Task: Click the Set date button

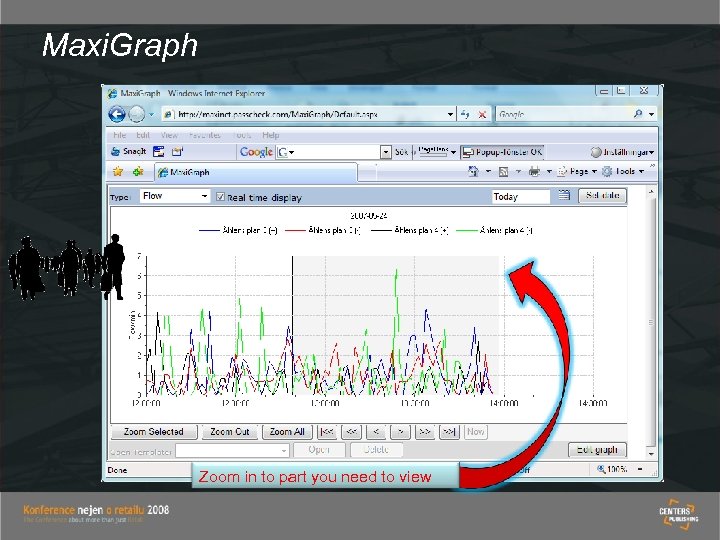Action: pos(602,196)
